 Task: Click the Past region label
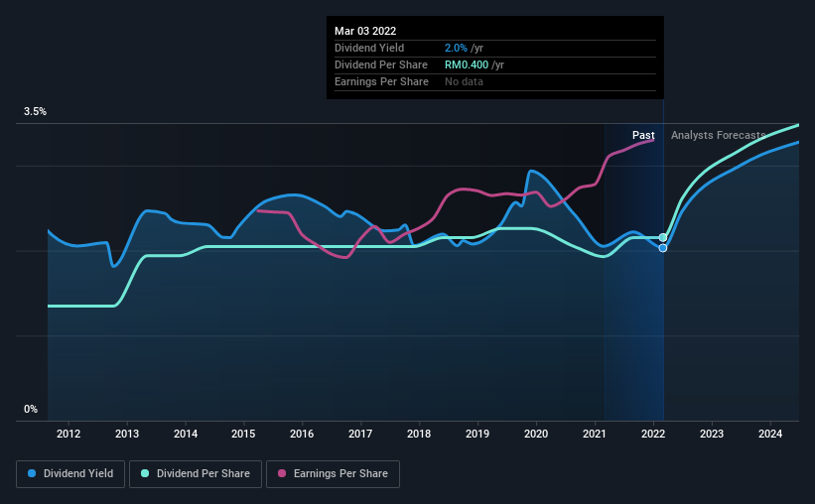[643, 135]
